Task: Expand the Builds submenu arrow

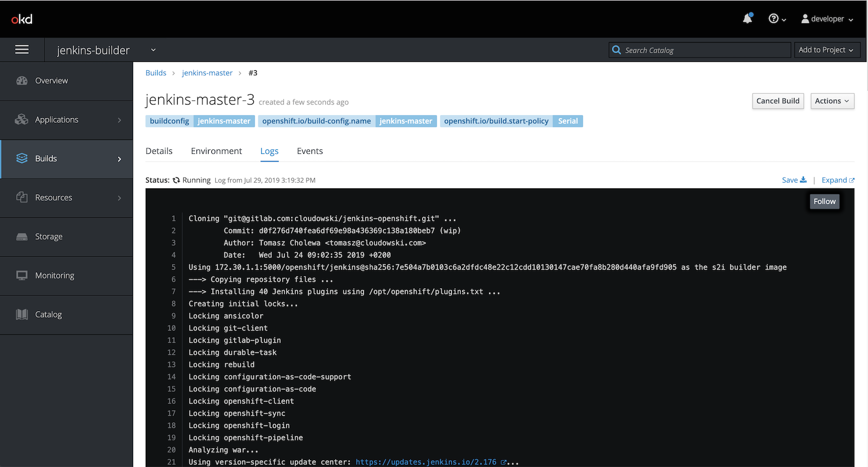Action: (x=119, y=159)
